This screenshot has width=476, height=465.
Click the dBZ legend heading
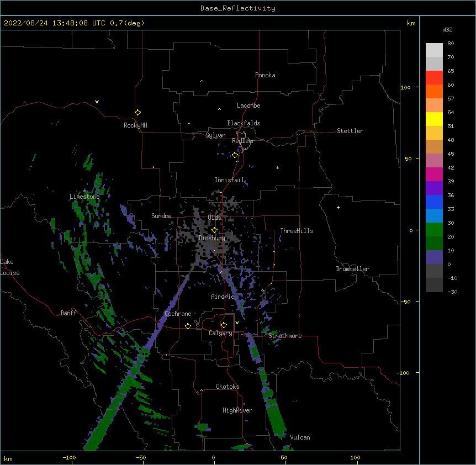(x=447, y=30)
